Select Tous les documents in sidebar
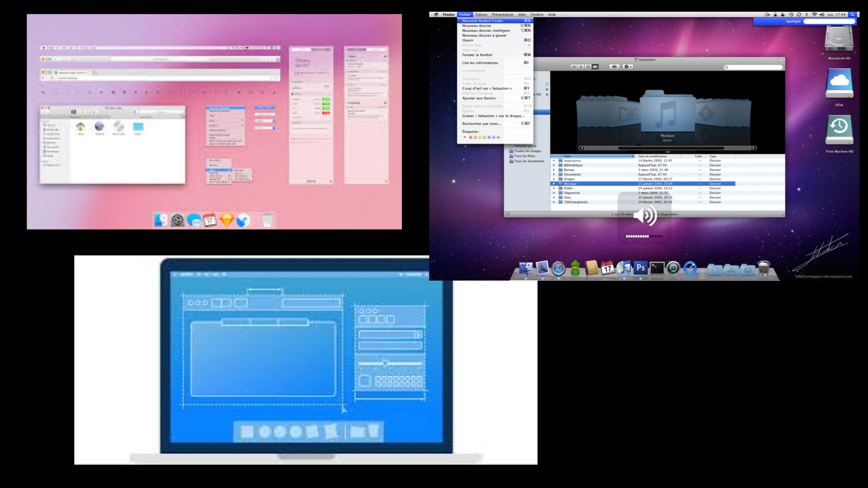Viewport: 868px width, 488px height. coord(527,161)
